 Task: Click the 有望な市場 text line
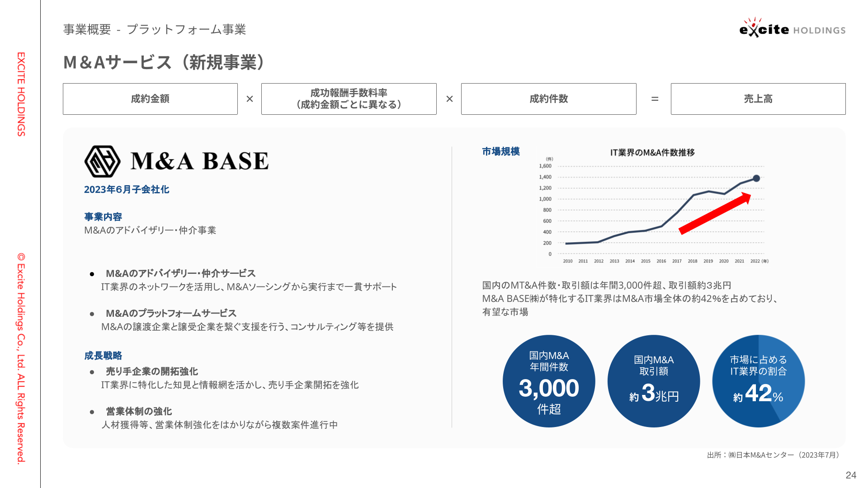point(505,312)
